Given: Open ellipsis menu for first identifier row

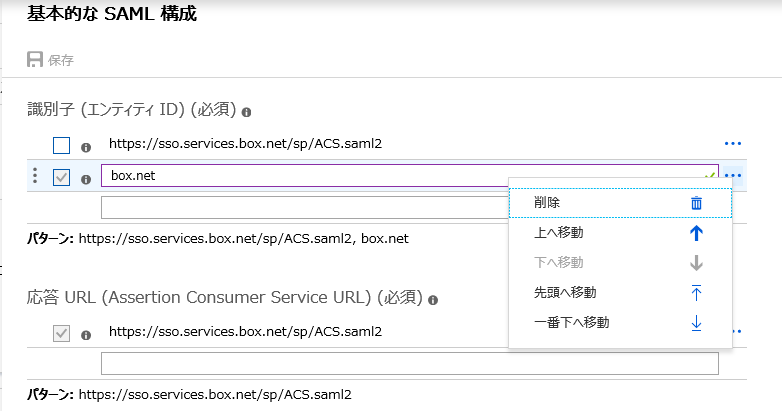Looking at the screenshot, I should pos(733,145).
